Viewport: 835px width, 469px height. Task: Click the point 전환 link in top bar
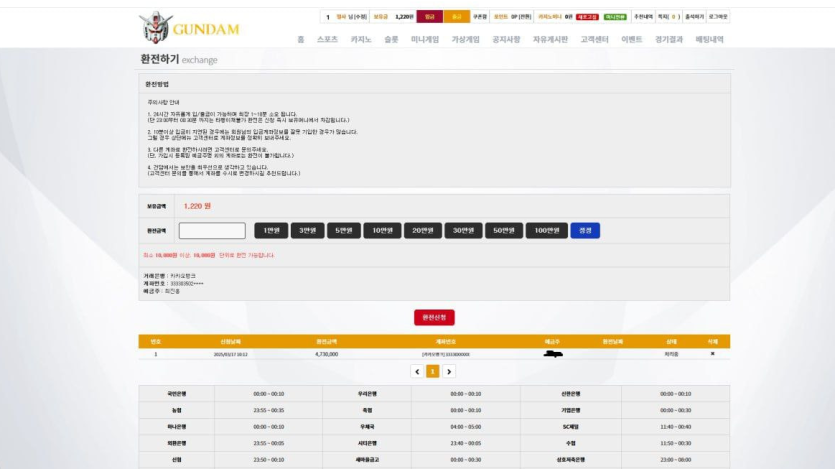[x=525, y=17]
